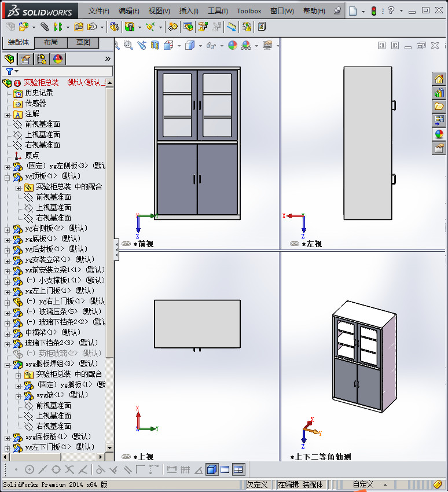Click the Show Hidden Components icon
This screenshot has height=492, width=448.
tap(114, 27)
